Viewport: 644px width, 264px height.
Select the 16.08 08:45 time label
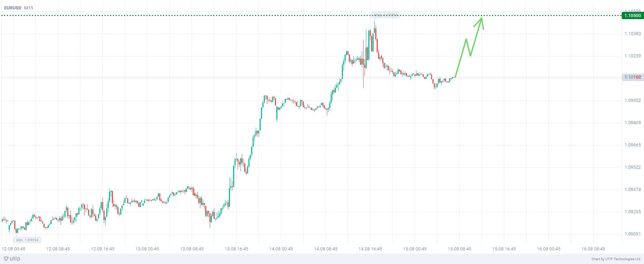(593, 249)
